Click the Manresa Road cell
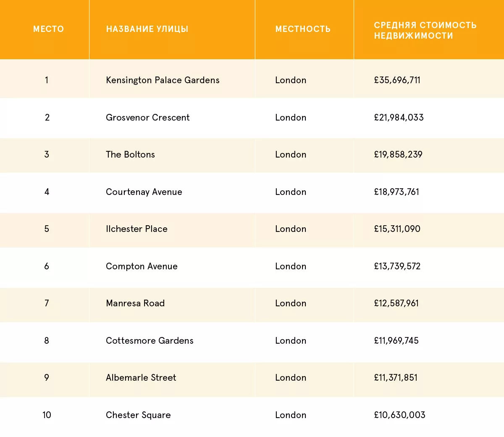The width and height of the screenshot is (504, 437). pyautogui.click(x=135, y=303)
